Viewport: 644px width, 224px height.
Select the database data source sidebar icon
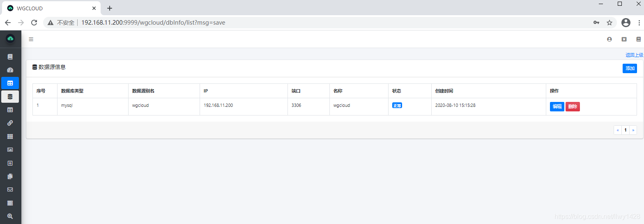[10, 97]
